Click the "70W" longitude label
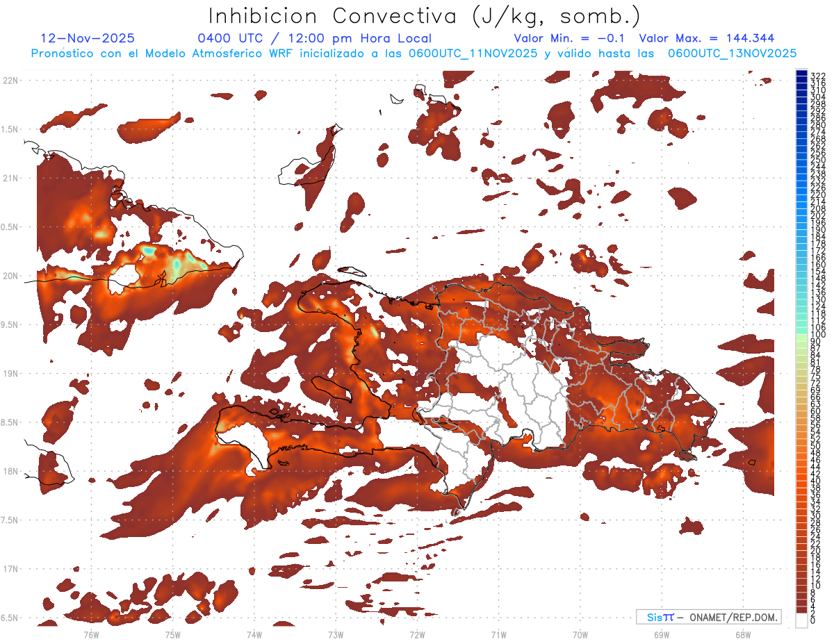 (580, 634)
